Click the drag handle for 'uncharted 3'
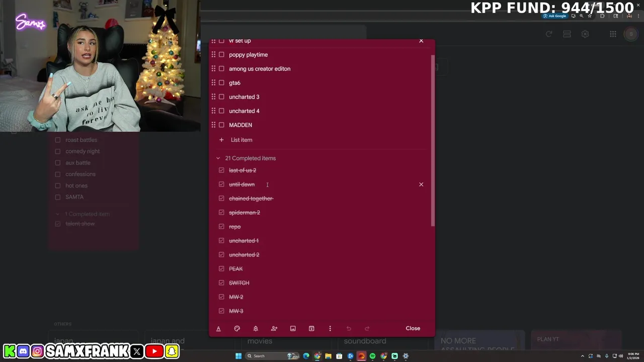The image size is (644, 362). click(213, 97)
